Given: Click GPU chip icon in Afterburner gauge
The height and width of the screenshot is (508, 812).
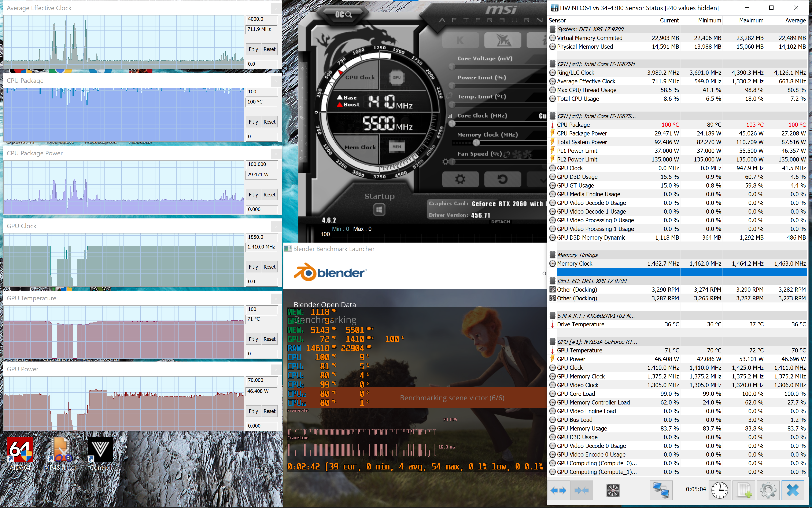Looking at the screenshot, I should tap(397, 77).
